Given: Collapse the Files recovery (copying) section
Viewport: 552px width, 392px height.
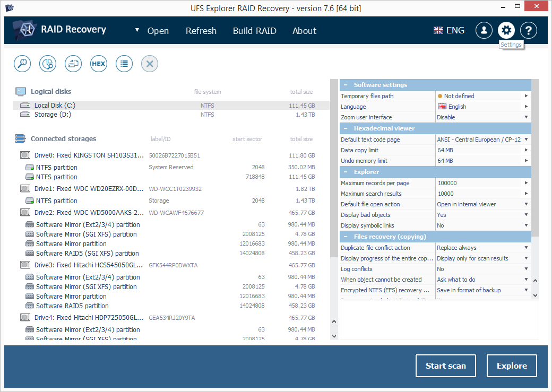Looking at the screenshot, I should point(346,237).
